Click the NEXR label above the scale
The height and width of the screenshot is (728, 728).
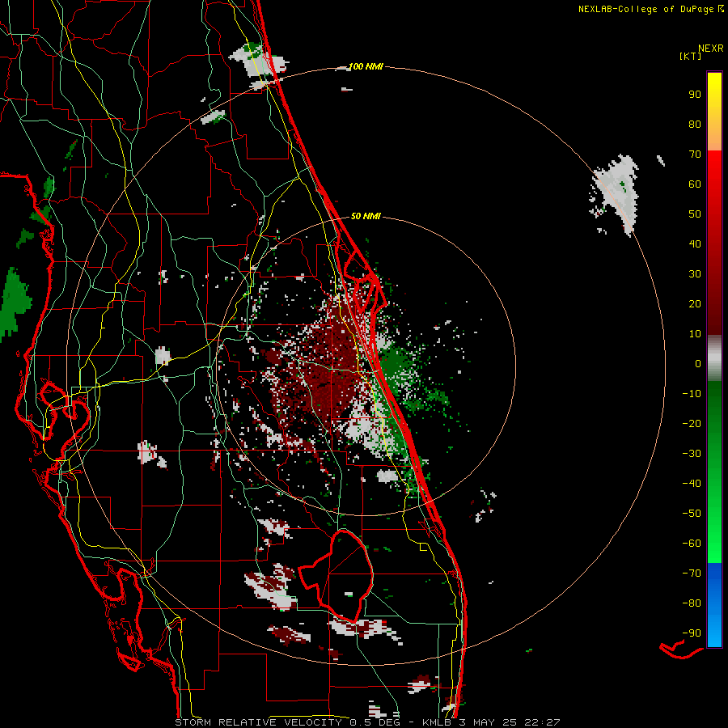point(710,49)
